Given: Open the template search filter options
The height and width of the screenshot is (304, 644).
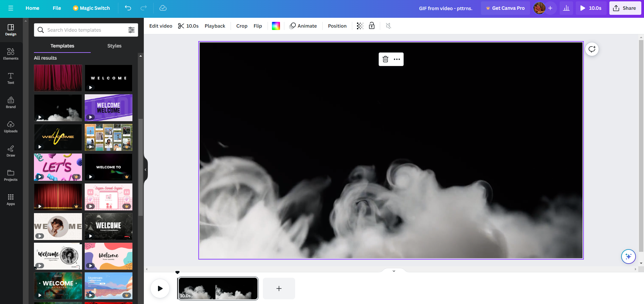Looking at the screenshot, I should [131, 30].
